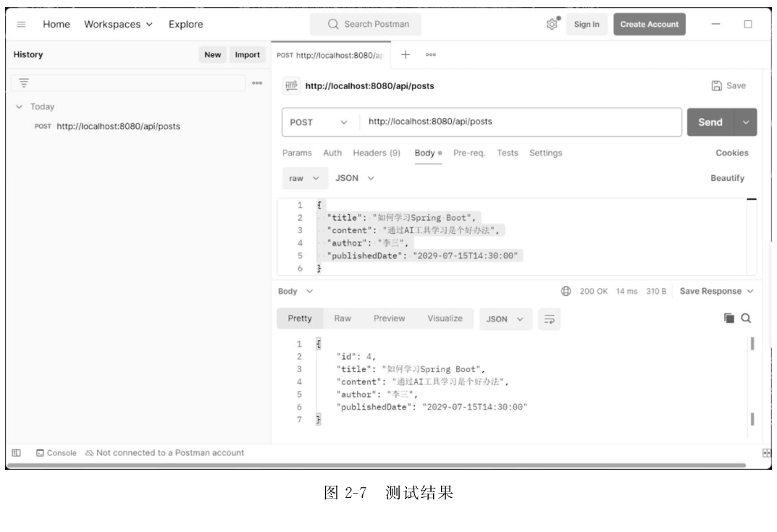Select the Raw response view
The width and height of the screenshot is (777, 532).
click(x=343, y=318)
